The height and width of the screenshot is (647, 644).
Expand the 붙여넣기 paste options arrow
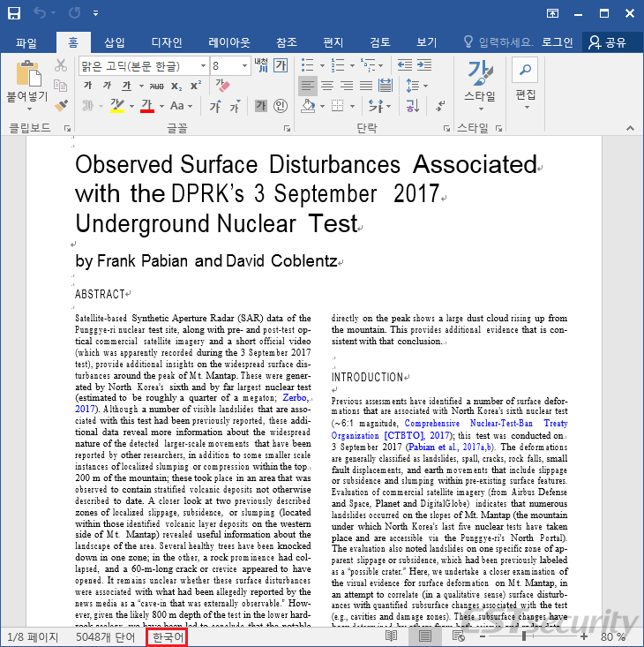coord(29,109)
